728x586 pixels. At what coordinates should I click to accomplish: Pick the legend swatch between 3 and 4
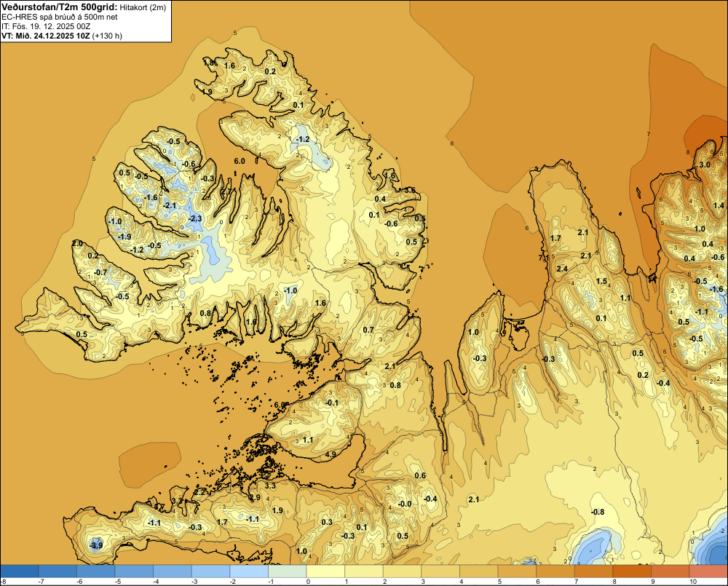point(440,571)
